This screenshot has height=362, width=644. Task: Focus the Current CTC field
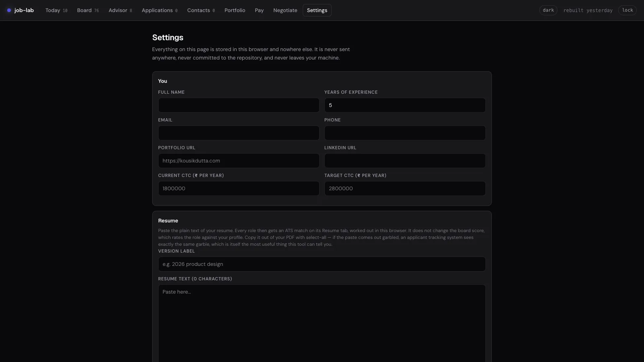click(239, 189)
